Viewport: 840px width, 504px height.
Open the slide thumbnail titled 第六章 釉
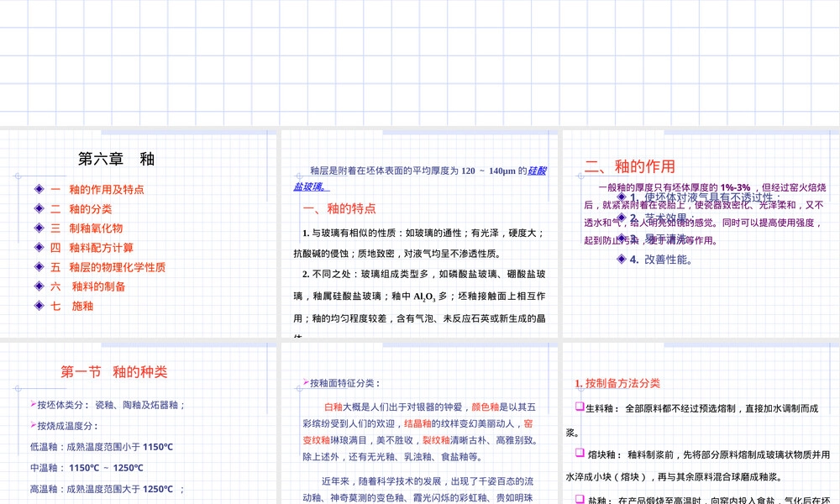138,234
